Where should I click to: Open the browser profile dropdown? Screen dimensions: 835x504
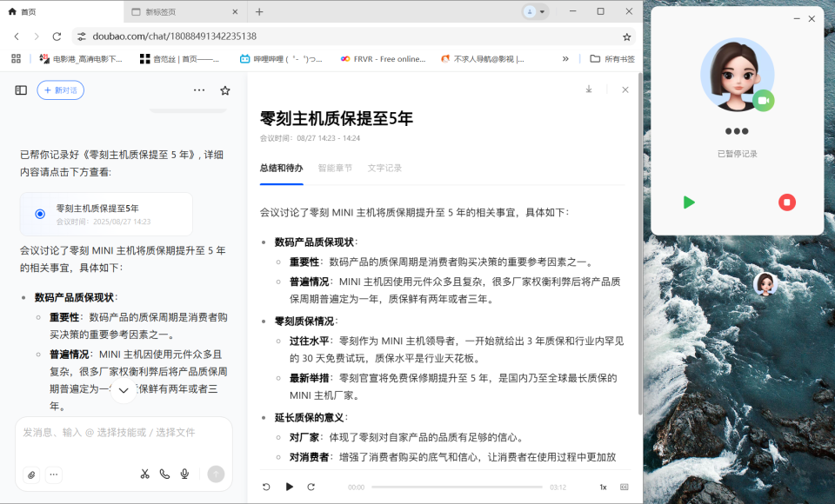click(535, 11)
